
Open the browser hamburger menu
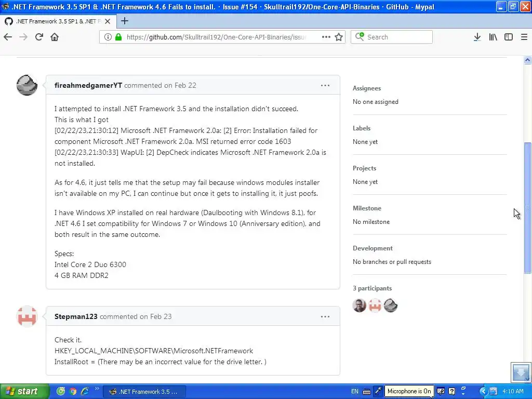click(x=524, y=37)
